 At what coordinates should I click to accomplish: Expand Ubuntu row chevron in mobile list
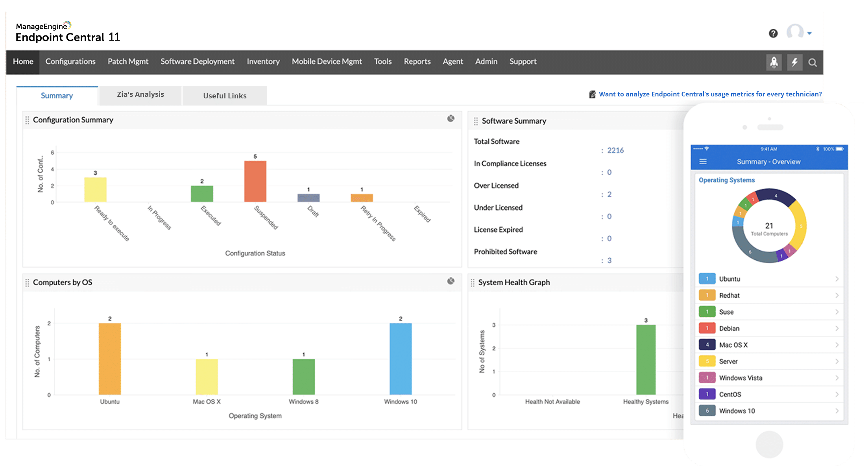(x=837, y=279)
